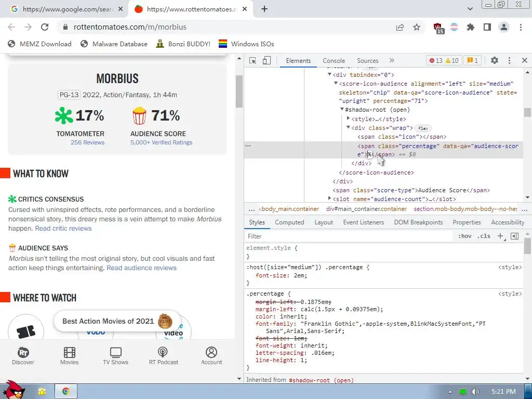Image resolution: width=532 pixels, height=399 pixels.
Task: Click the 1 issue badge
Action: pos(473,60)
